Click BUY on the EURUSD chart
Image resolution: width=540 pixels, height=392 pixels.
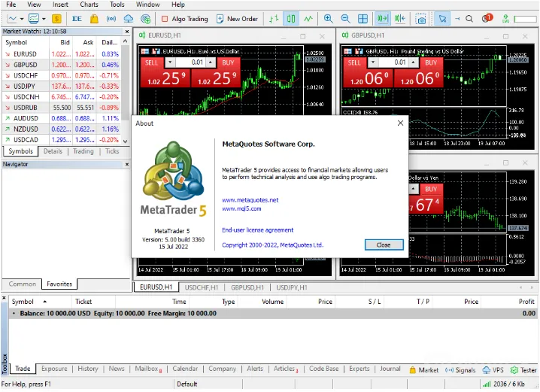click(x=228, y=62)
